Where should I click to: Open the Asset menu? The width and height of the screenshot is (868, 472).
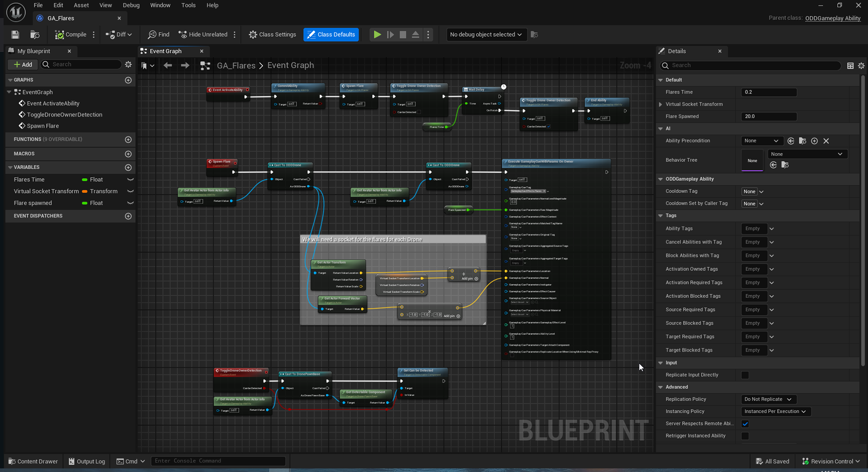point(81,5)
